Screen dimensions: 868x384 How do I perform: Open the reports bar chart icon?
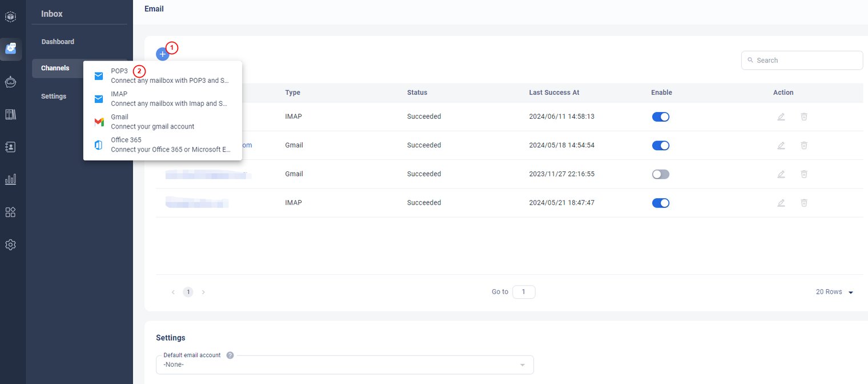point(11,179)
